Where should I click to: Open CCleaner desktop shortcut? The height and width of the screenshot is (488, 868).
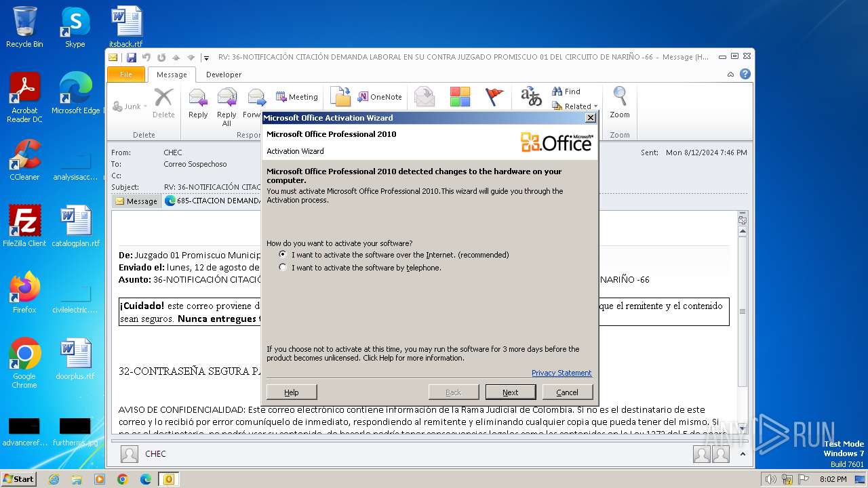[x=24, y=160]
